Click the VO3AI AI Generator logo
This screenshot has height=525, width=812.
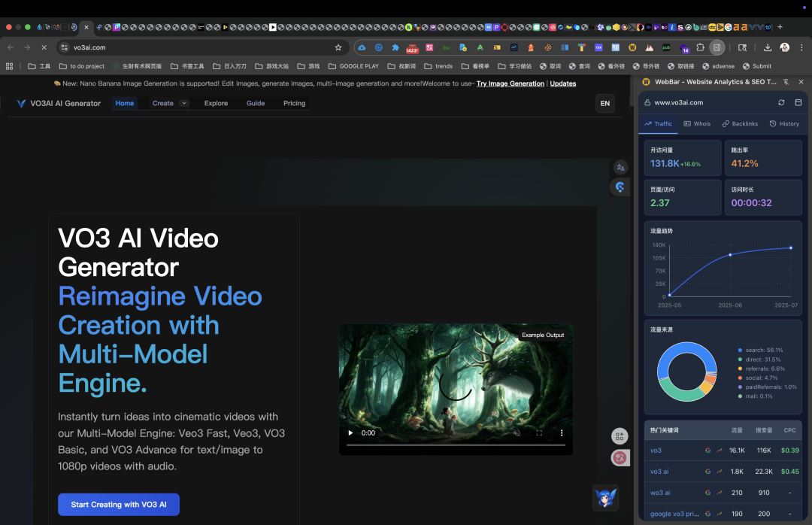click(59, 103)
